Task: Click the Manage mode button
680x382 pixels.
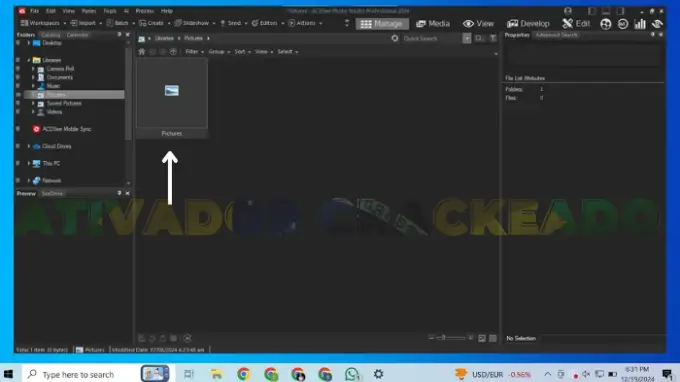Action: (x=382, y=23)
